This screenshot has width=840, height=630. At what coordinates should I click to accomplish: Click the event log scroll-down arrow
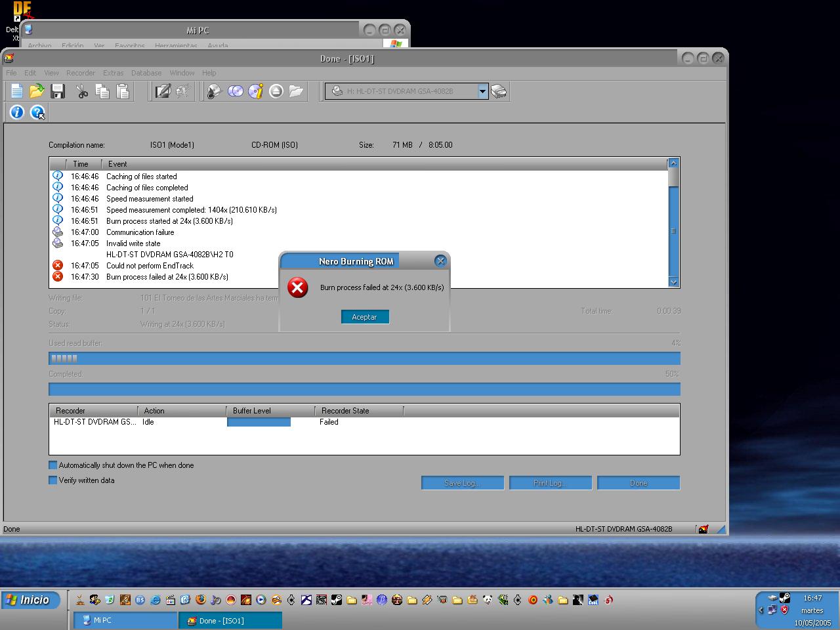[673, 282]
